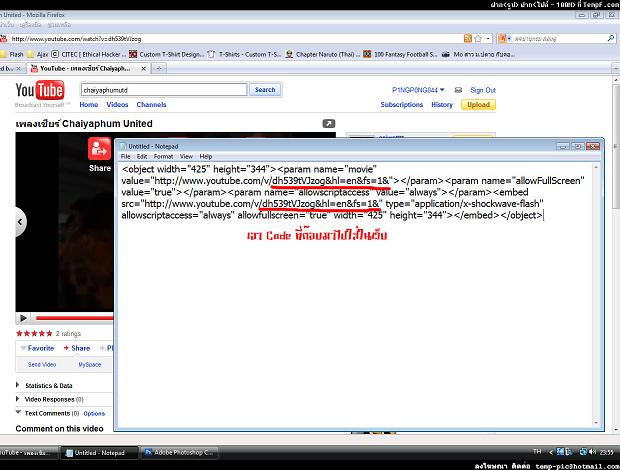Click the RSS feed icon in address bar

(x=468, y=39)
